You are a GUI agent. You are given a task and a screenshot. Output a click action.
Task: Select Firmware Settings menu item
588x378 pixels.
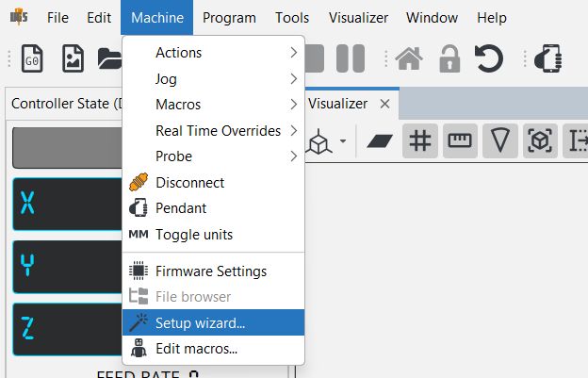click(x=213, y=271)
